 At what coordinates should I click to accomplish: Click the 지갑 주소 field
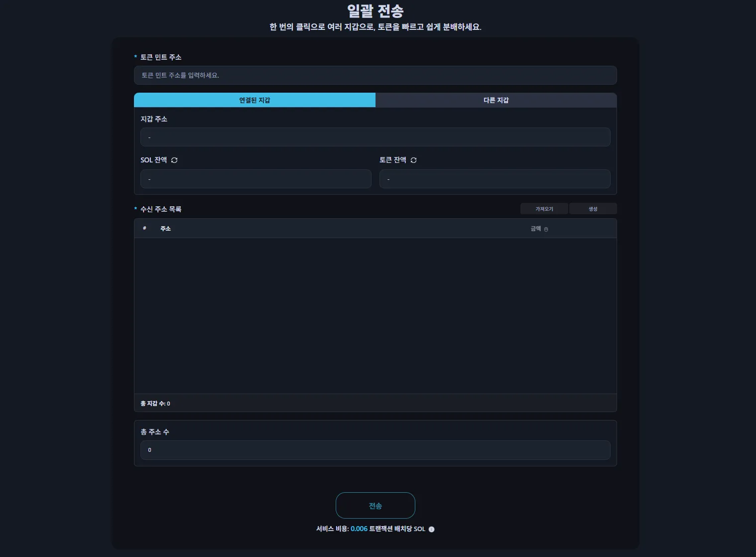pos(375,137)
